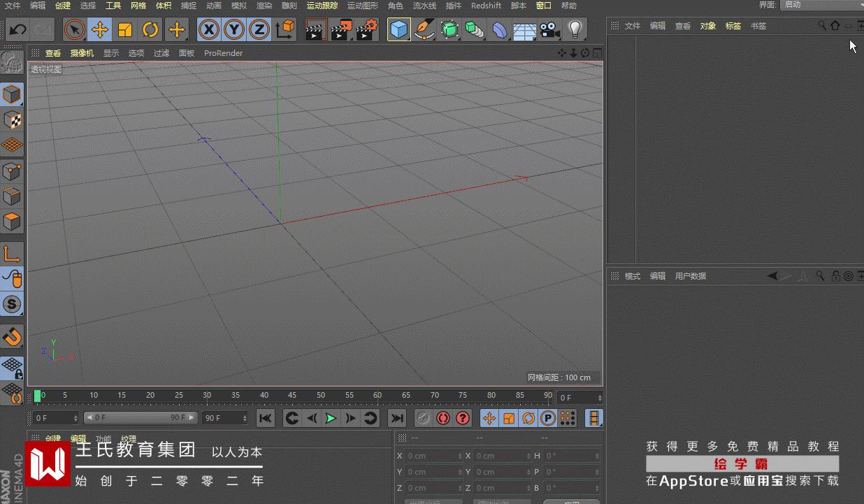
Task: Click the start frame 0 F stepper arrows
Action: coord(75,418)
